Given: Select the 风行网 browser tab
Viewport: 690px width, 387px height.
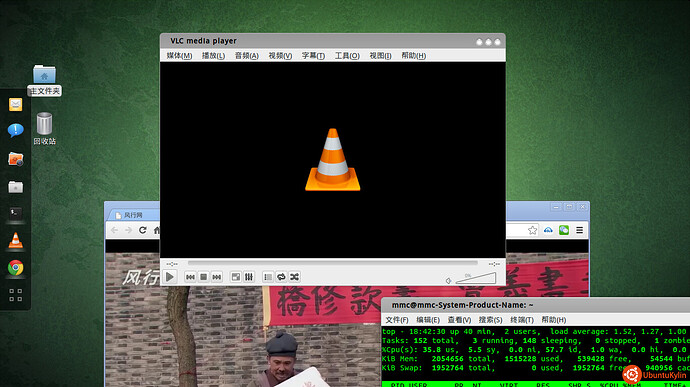Looking at the screenshot, I should point(132,215).
